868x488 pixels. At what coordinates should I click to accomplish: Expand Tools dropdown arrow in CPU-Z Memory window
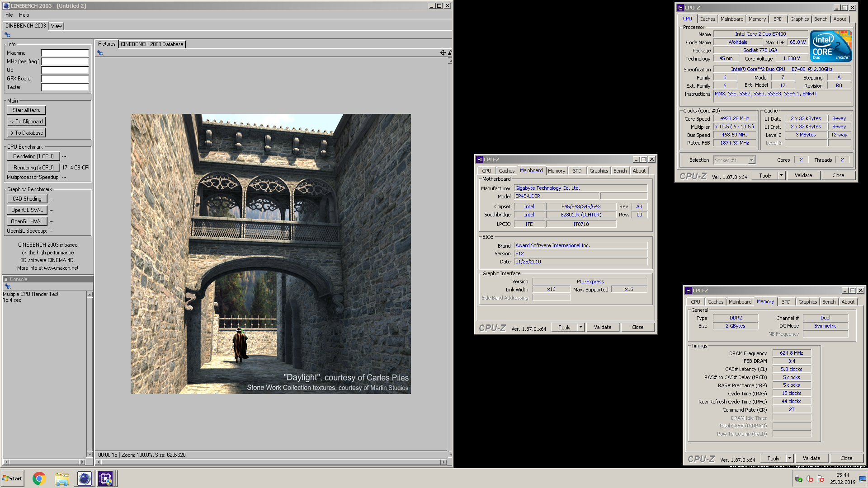[789, 458]
